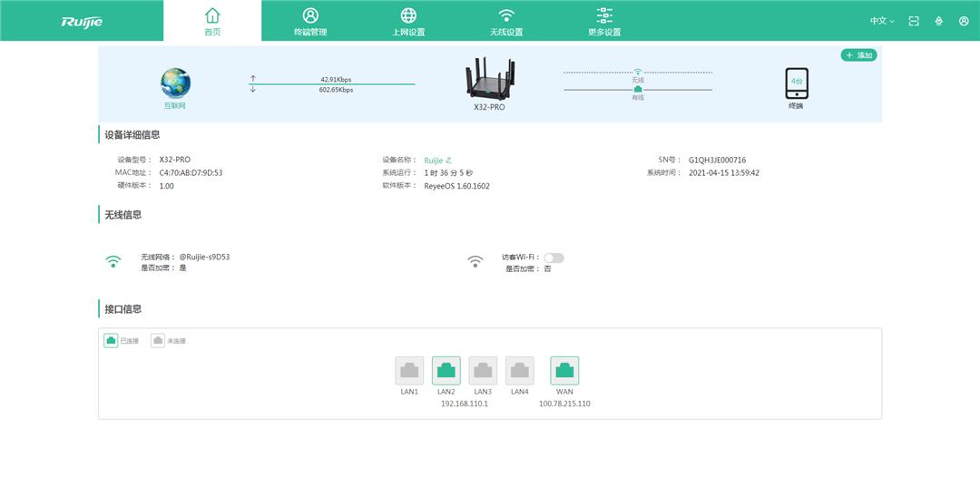Click the LAN2 port icon

click(446, 371)
